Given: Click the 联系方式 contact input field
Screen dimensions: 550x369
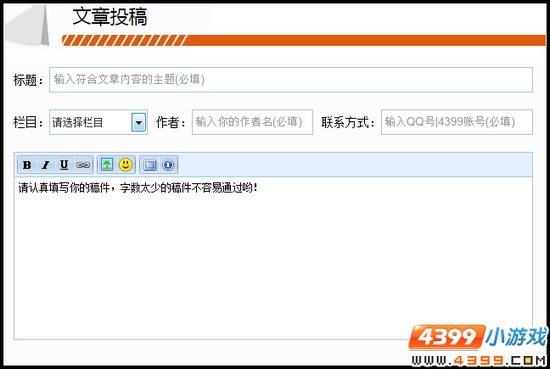Looking at the screenshot, I should [457, 122].
